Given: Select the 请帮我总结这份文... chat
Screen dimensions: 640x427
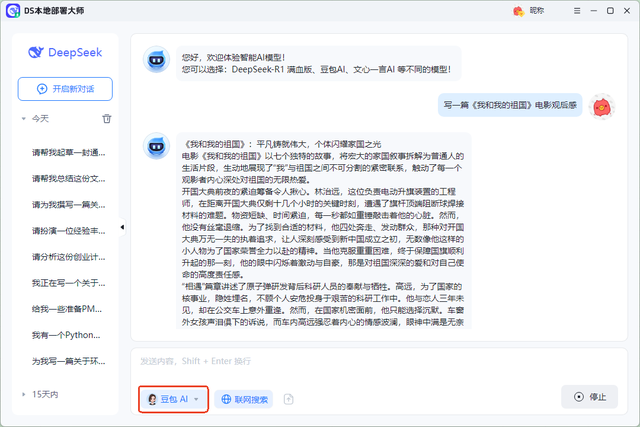Looking at the screenshot, I should [67, 178].
